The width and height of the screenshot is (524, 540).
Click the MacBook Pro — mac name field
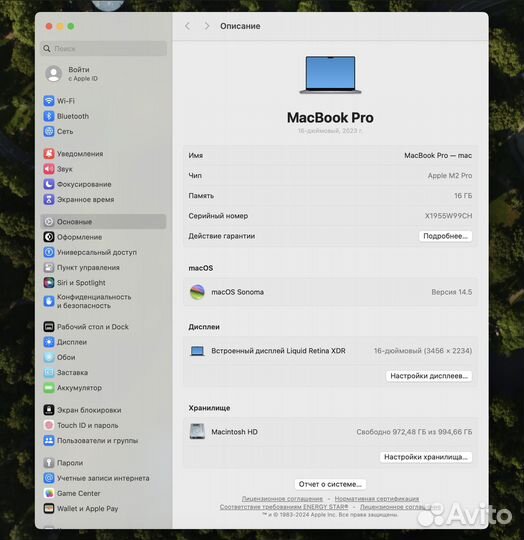point(438,156)
